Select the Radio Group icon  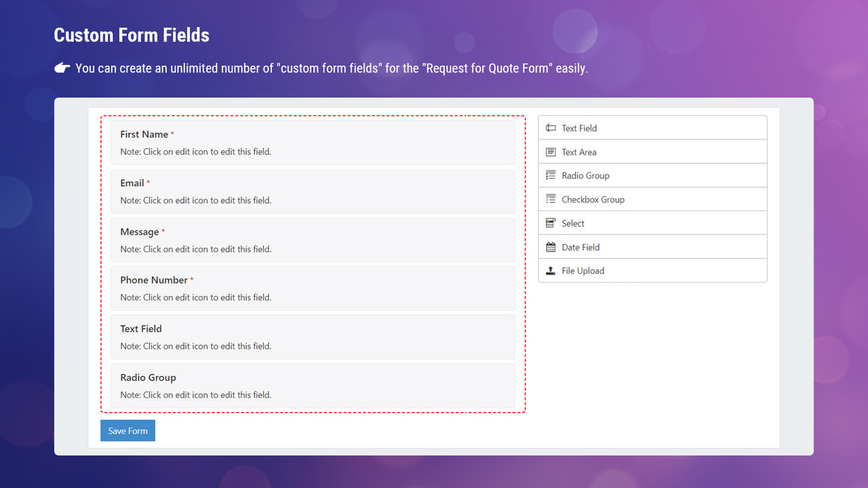point(550,175)
